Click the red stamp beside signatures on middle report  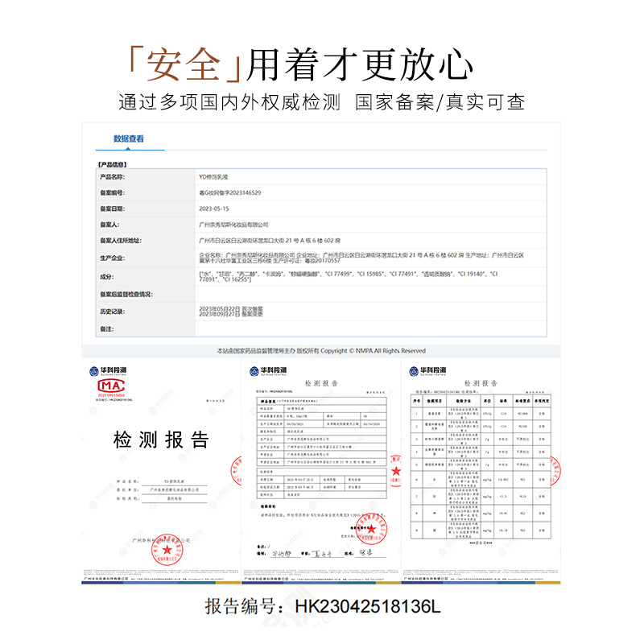point(371,529)
